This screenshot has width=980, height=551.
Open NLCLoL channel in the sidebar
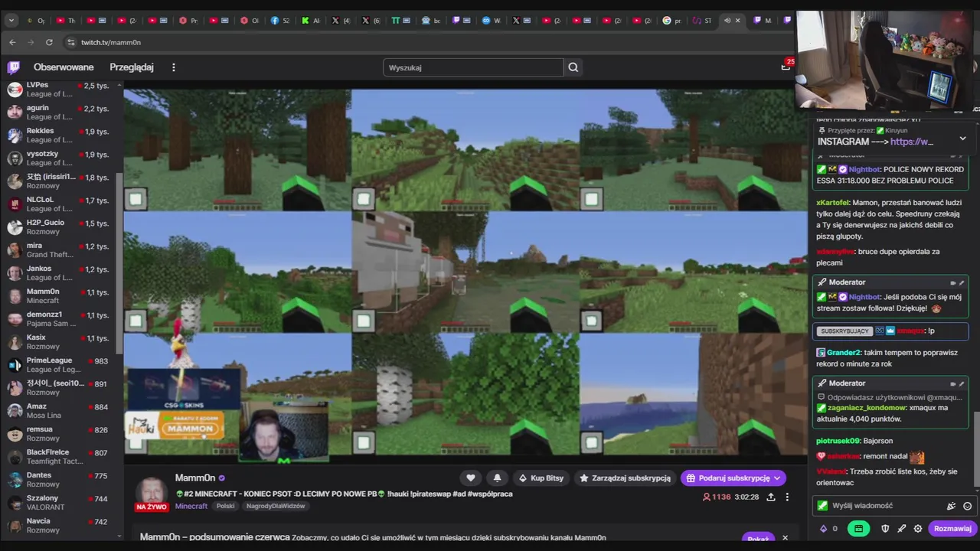click(x=61, y=204)
